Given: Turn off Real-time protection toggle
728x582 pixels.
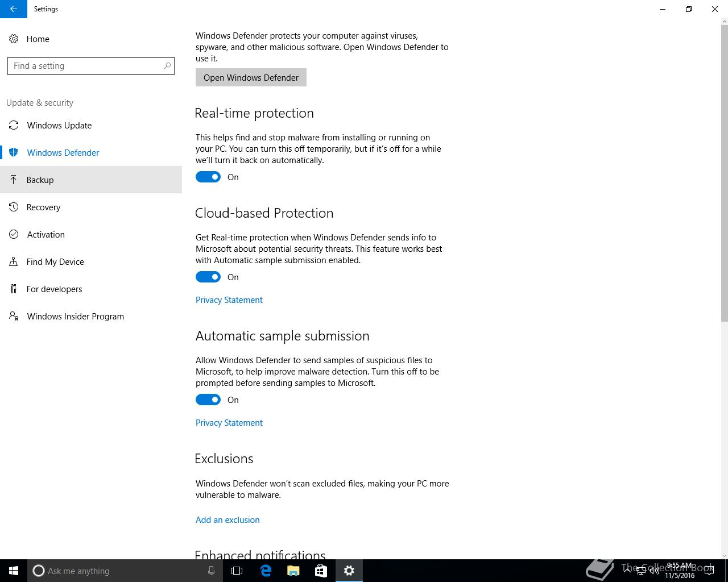Looking at the screenshot, I should point(208,177).
